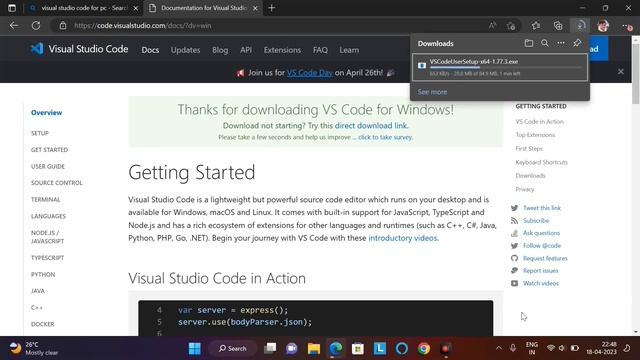
Task: Click Request features link
Action: [x=545, y=258]
